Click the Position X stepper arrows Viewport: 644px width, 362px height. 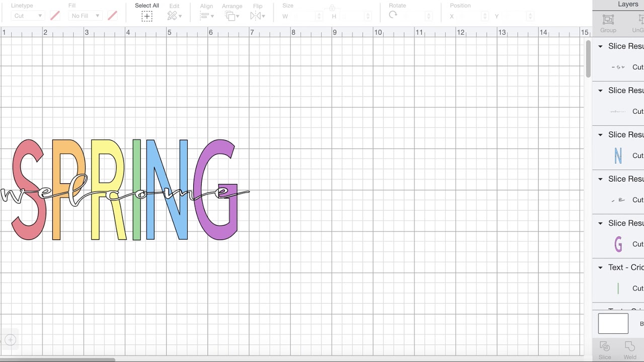(x=485, y=17)
